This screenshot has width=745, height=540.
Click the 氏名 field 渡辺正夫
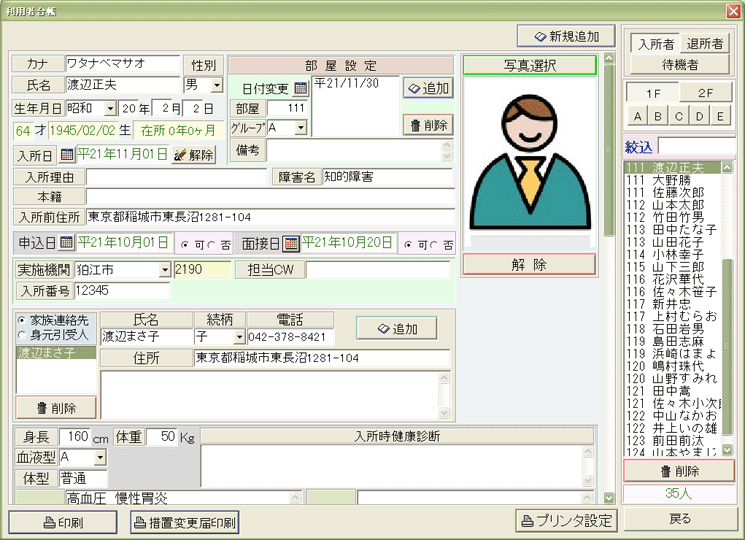point(123,85)
